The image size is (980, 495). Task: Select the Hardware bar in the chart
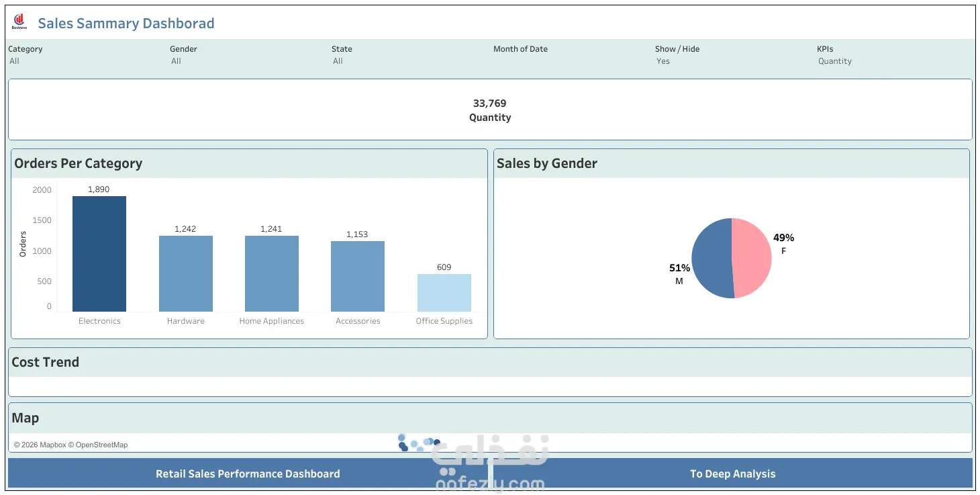click(186, 273)
